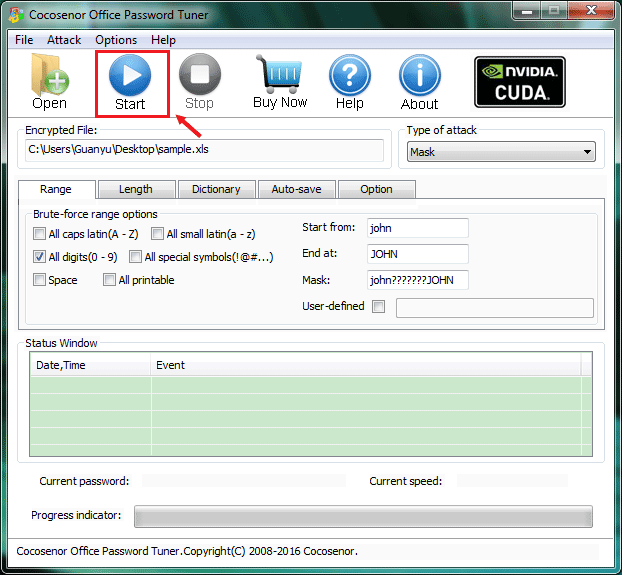
Task: Click the Date,Time column header
Action: click(90, 365)
